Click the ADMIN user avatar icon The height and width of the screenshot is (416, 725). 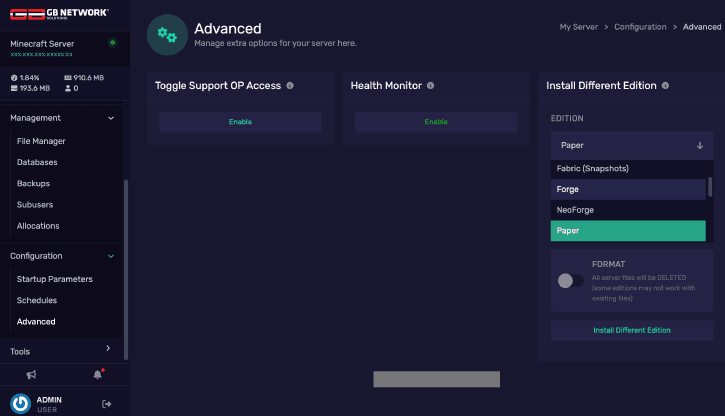20,403
